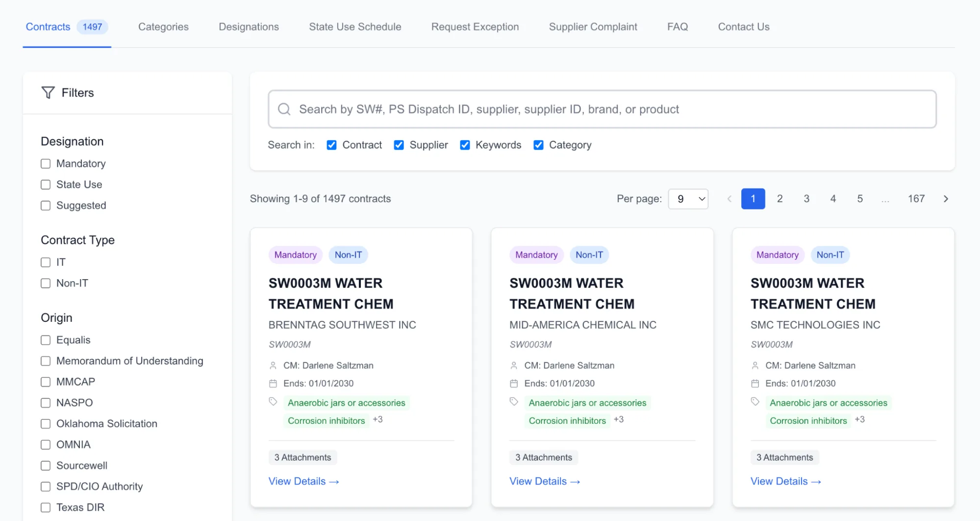The width and height of the screenshot is (980, 521).
Task: Click person icon on SMC Technologies card
Action: [755, 365]
